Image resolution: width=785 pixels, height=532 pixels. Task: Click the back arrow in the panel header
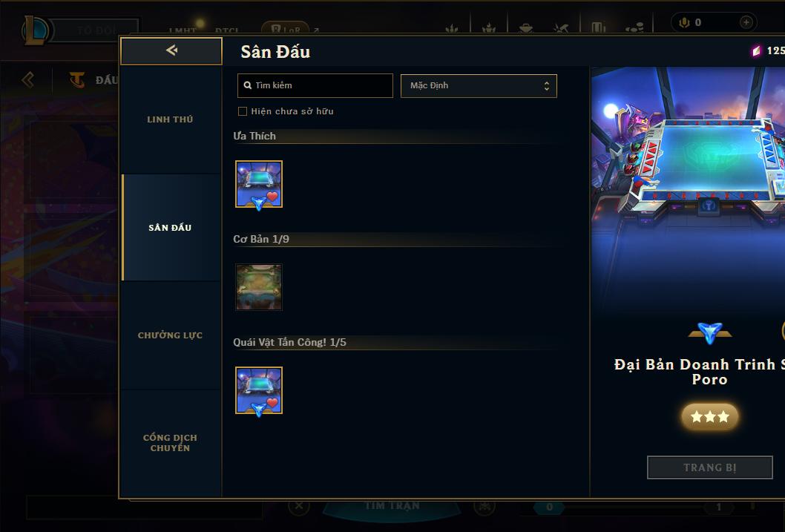pyautogui.click(x=171, y=50)
